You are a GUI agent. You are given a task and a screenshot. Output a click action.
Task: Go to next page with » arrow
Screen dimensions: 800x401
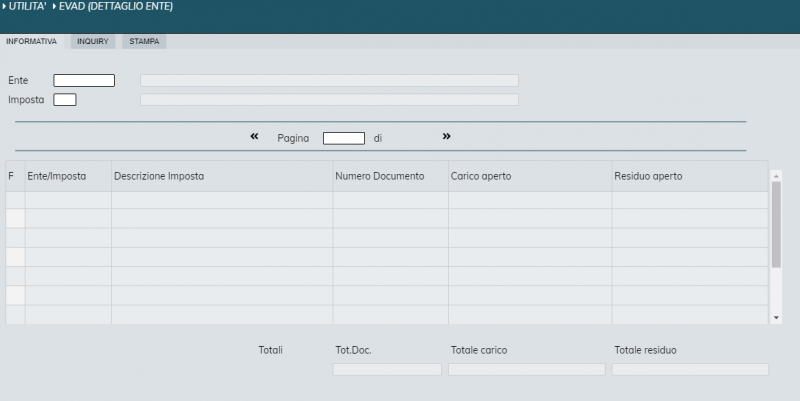(x=446, y=136)
